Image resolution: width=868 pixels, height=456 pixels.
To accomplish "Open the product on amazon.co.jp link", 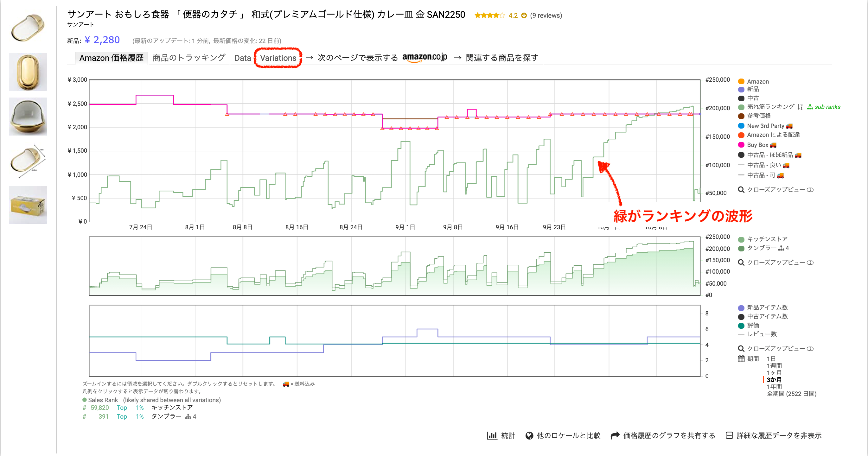I will point(424,57).
